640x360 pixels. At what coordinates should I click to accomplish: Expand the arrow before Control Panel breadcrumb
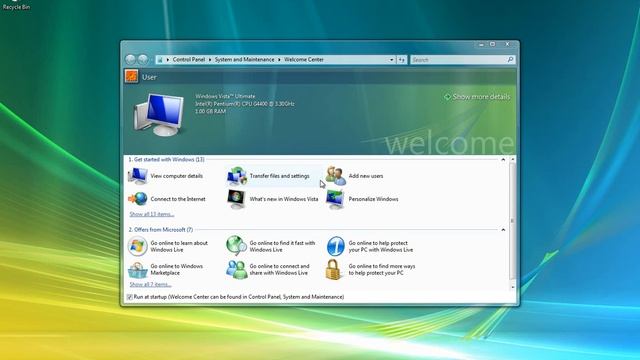pos(168,60)
